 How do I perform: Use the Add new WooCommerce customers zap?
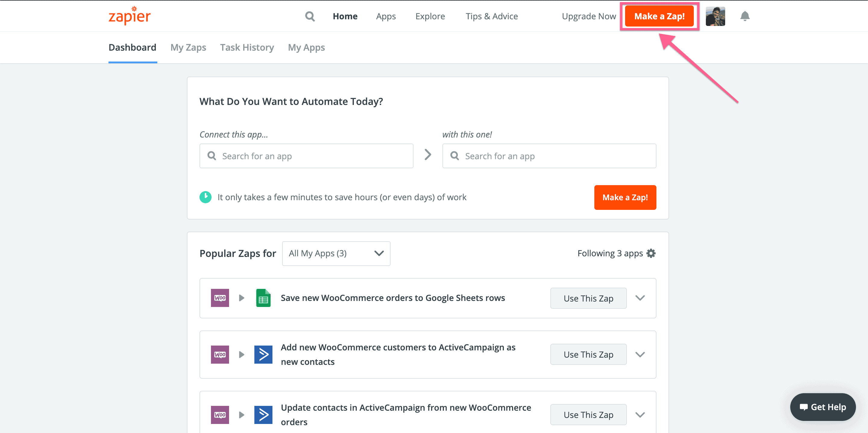pos(588,354)
